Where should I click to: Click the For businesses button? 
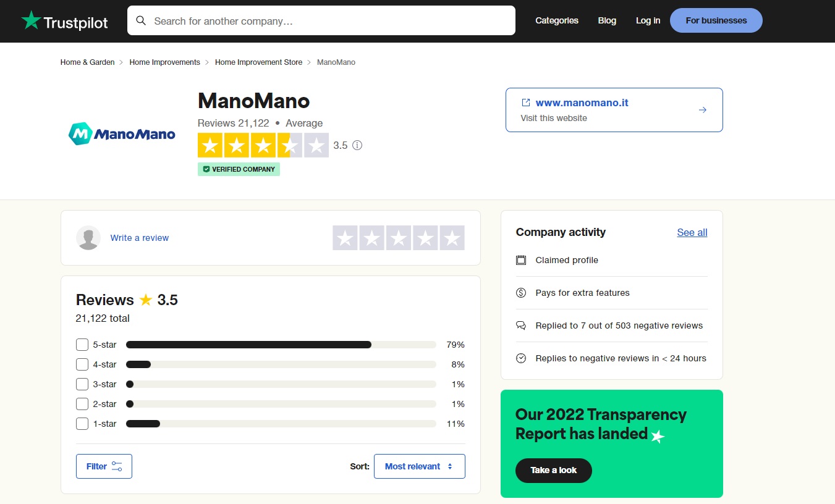pos(716,20)
